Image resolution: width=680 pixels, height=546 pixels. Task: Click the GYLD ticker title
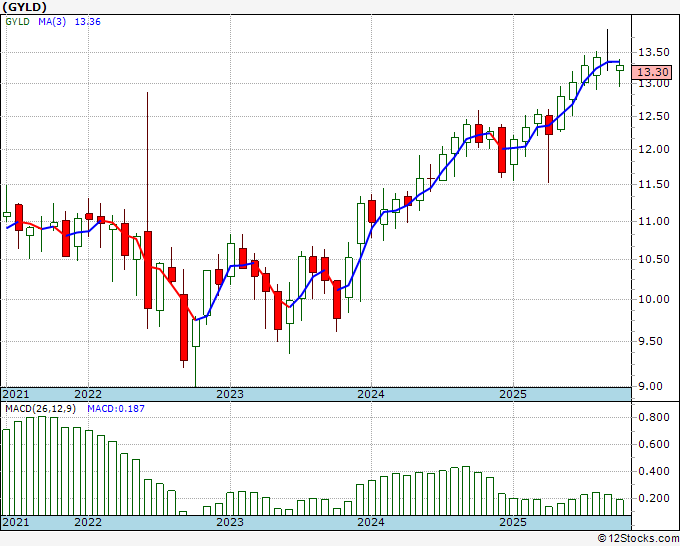click(x=25, y=7)
